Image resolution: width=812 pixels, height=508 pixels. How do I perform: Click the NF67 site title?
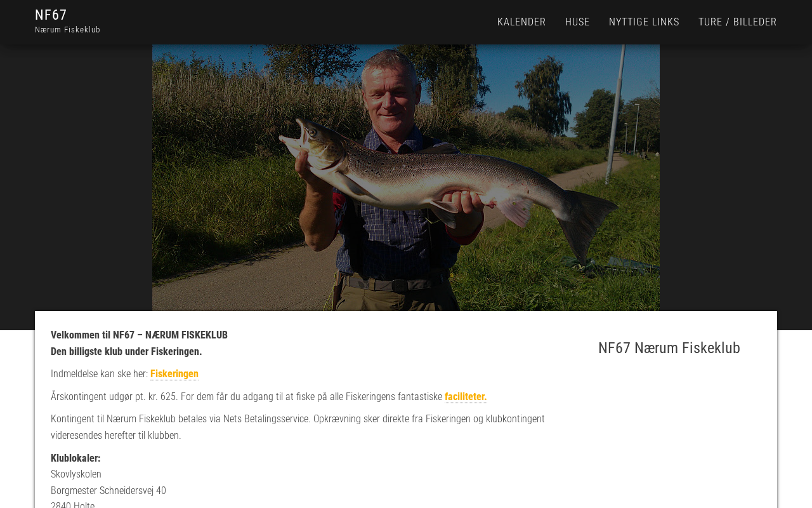click(51, 15)
